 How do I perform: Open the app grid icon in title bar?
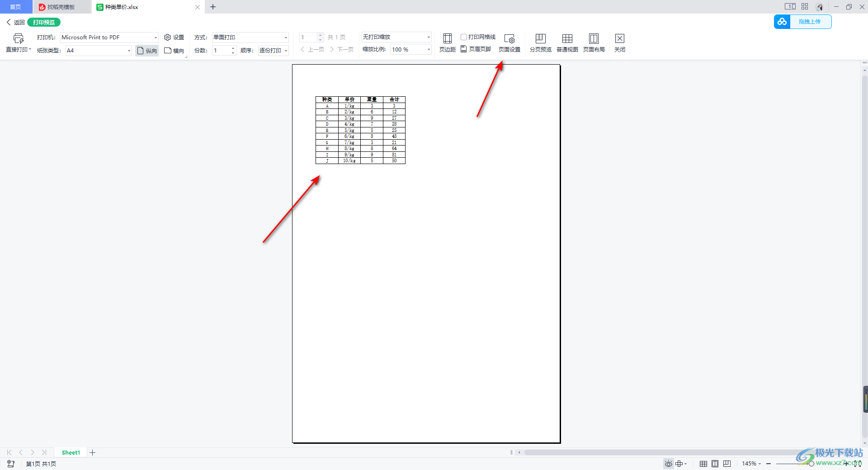[805, 6]
